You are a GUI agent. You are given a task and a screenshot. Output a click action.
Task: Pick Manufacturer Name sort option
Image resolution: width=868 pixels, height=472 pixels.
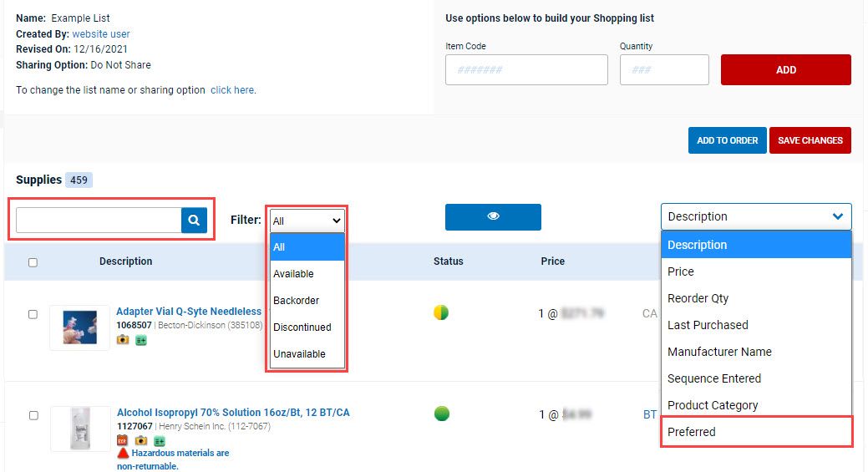pos(719,352)
